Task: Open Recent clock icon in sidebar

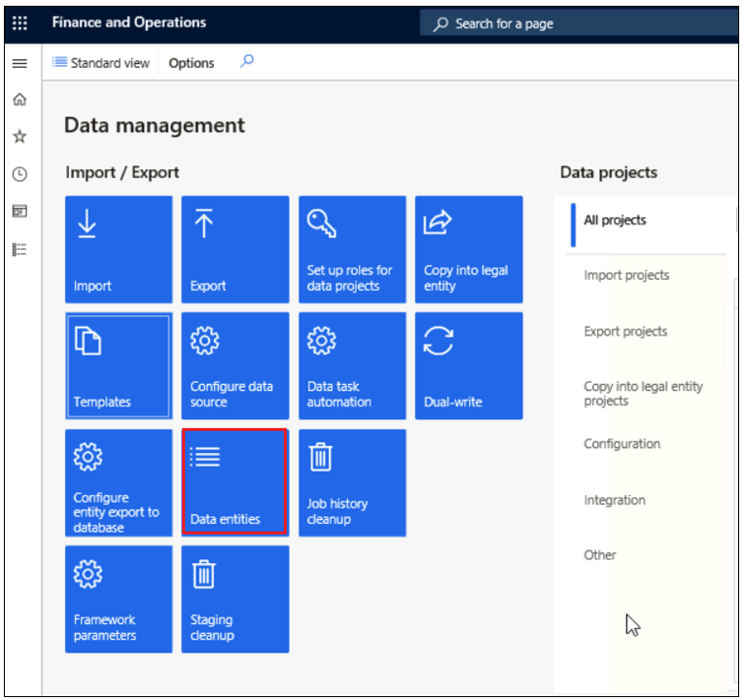Action: tap(19, 174)
